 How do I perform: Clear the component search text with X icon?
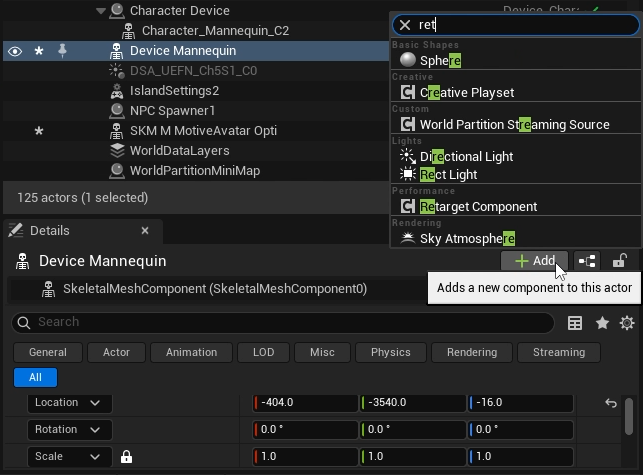(405, 25)
